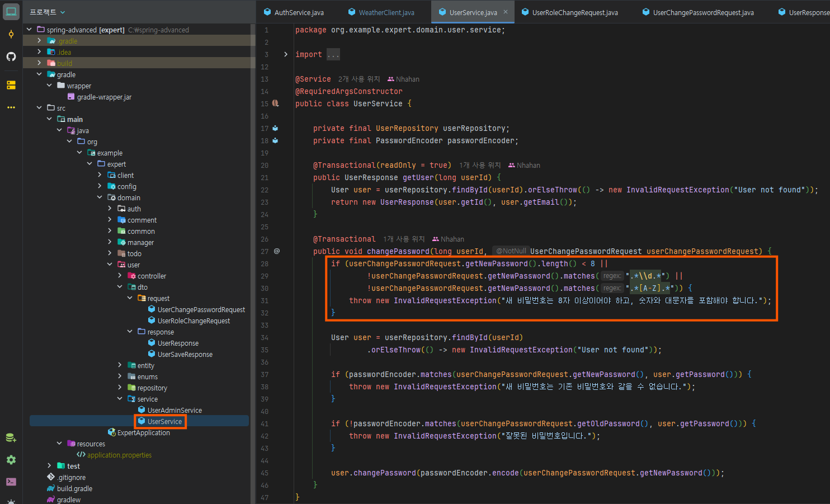Open the More tool windows ellipsis
Image resolution: width=830 pixels, height=504 pixels.
pos(11,107)
